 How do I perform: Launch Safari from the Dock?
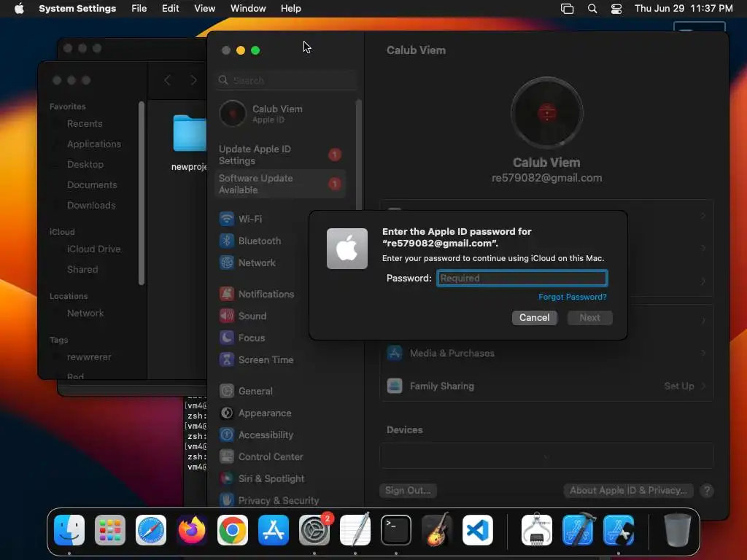(151, 530)
